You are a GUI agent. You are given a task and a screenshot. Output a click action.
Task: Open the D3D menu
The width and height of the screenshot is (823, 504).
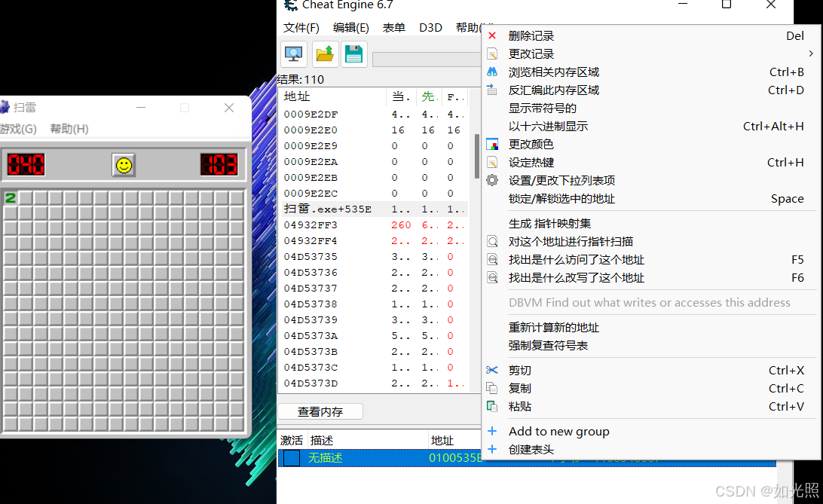click(430, 28)
